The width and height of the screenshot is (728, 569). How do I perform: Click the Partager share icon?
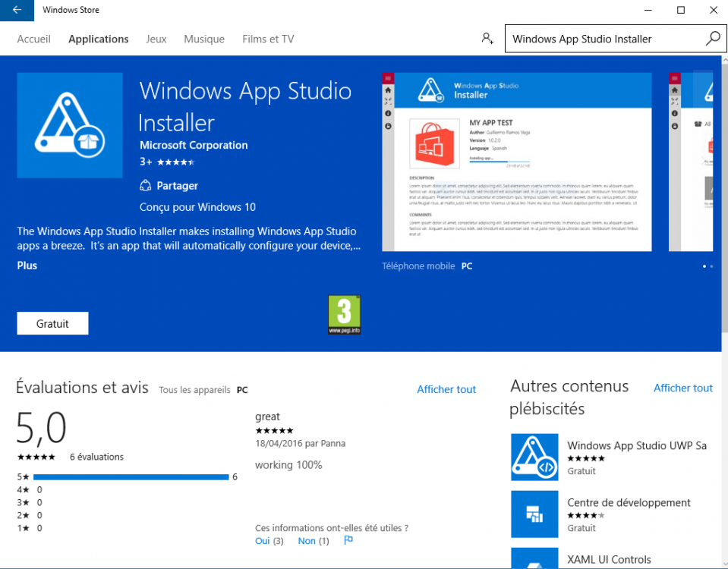coord(146,186)
